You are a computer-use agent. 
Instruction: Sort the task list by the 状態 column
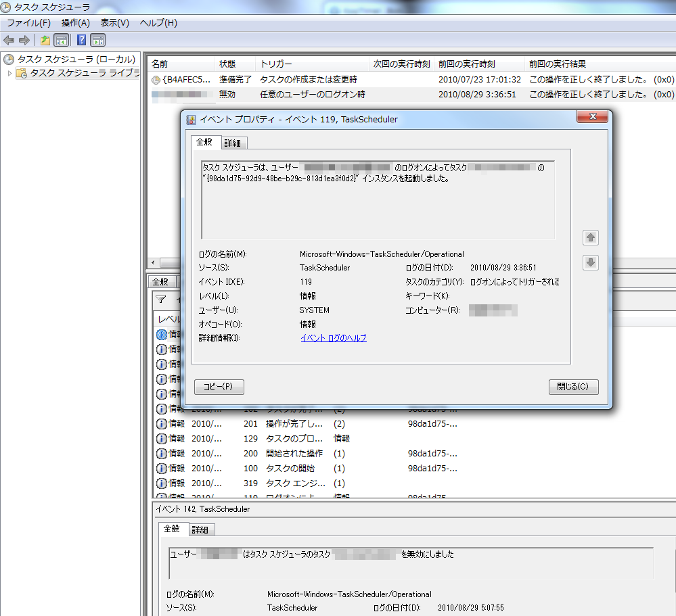pos(227,64)
